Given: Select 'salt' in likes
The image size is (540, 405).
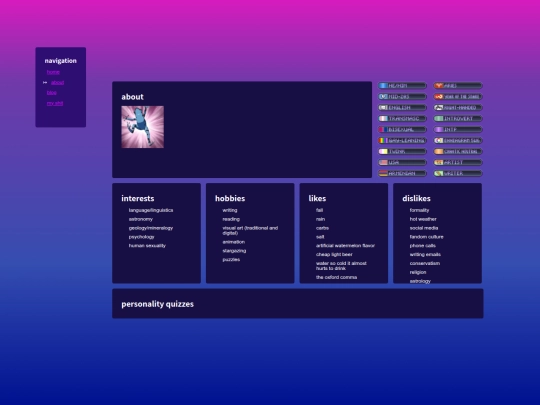Looking at the screenshot, I should click(320, 237).
